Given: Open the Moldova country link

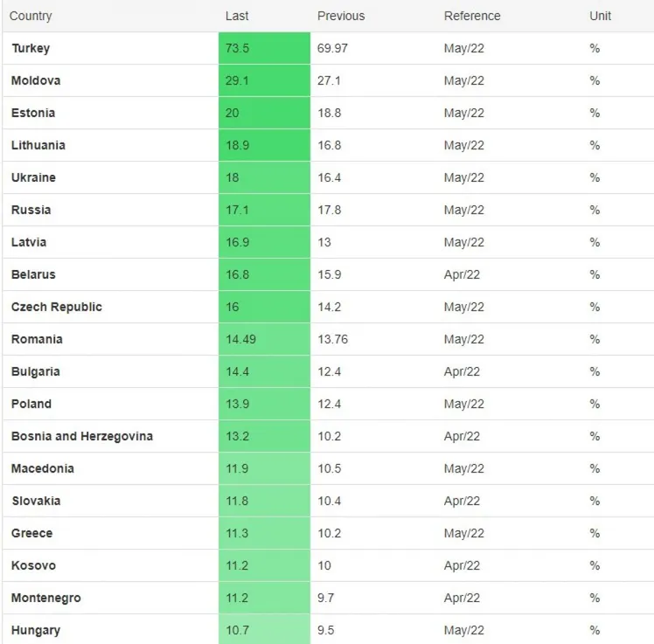Looking at the screenshot, I should pos(36,81).
